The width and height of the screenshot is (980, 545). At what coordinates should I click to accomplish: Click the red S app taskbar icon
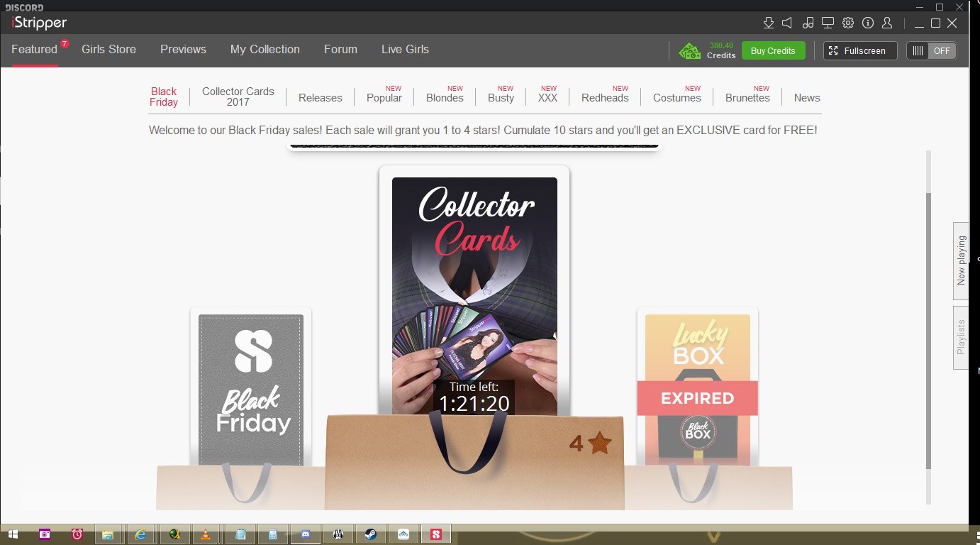[x=436, y=534]
